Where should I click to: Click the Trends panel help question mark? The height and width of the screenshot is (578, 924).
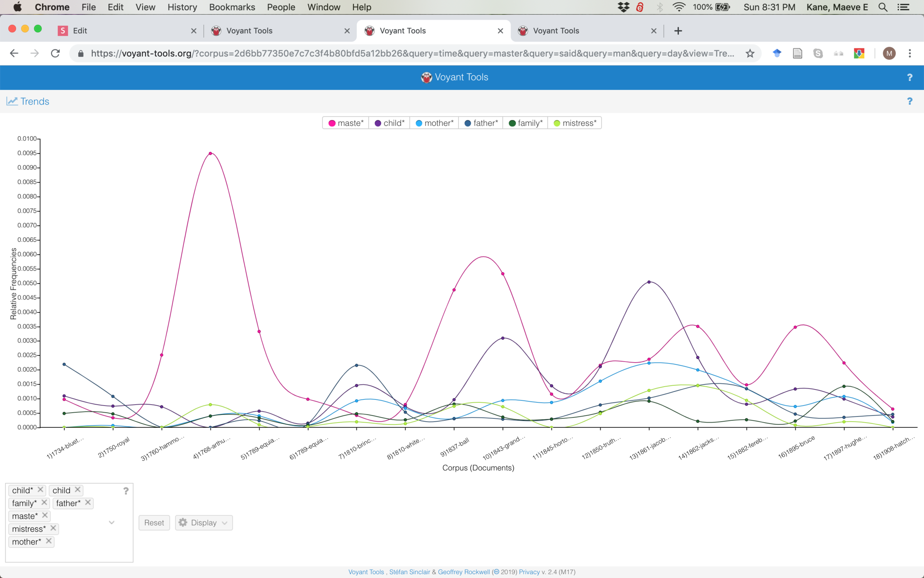pos(909,101)
